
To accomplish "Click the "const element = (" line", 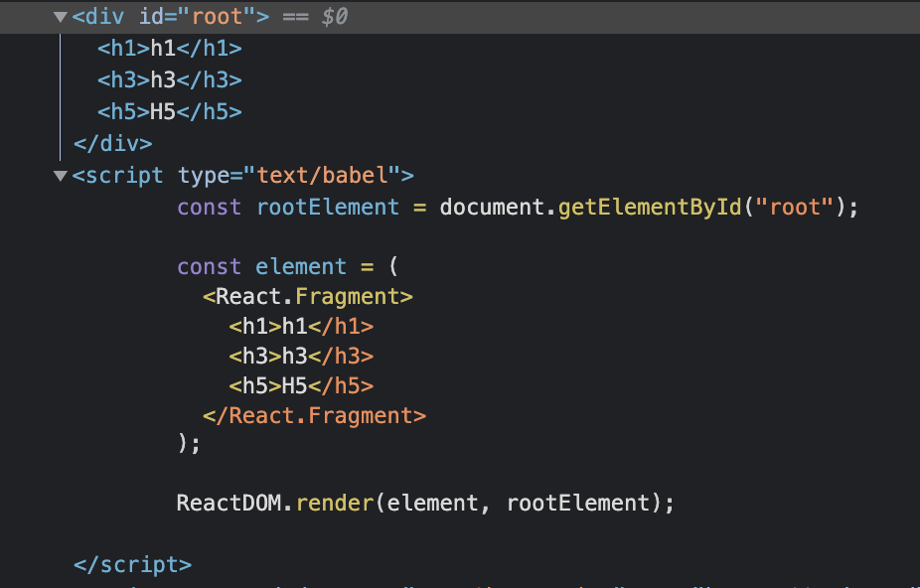I will 287,267.
